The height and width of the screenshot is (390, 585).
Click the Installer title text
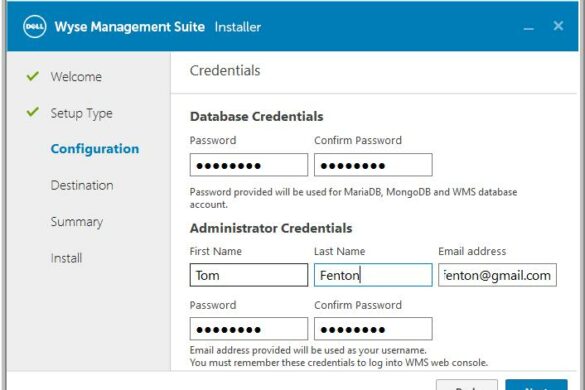238,27
